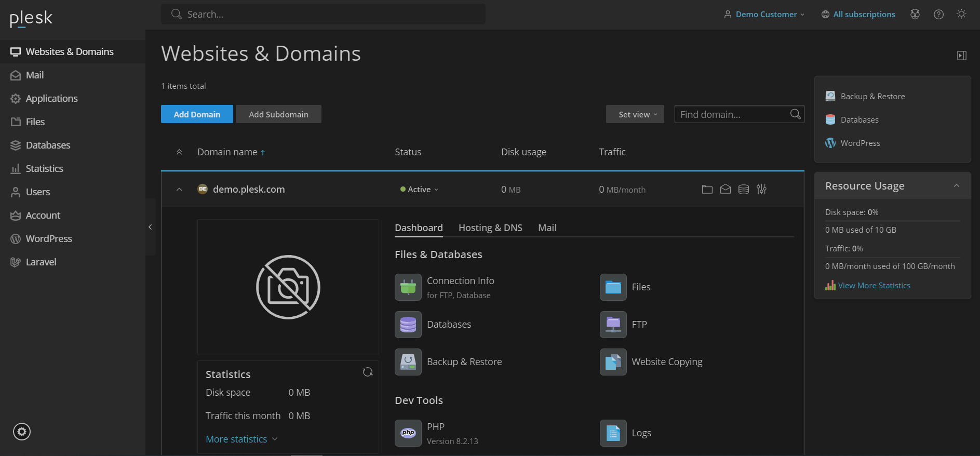Click the databases icon in domain row
Viewport: 980px width, 456px height.
[x=744, y=190]
